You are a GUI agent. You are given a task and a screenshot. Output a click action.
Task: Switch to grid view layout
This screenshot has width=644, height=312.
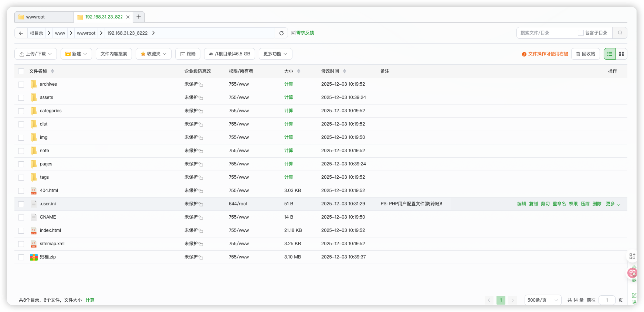point(621,54)
